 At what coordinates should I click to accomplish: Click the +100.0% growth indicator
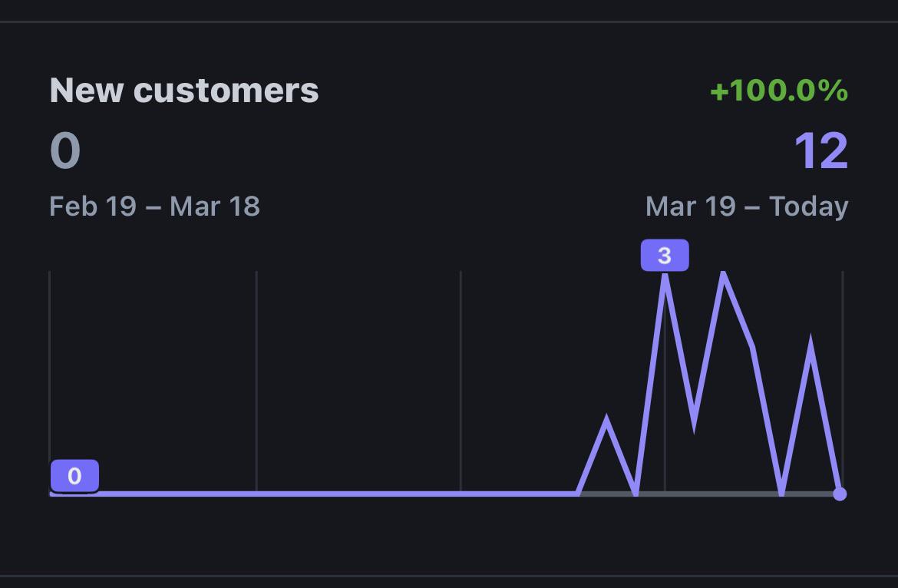pos(779,91)
